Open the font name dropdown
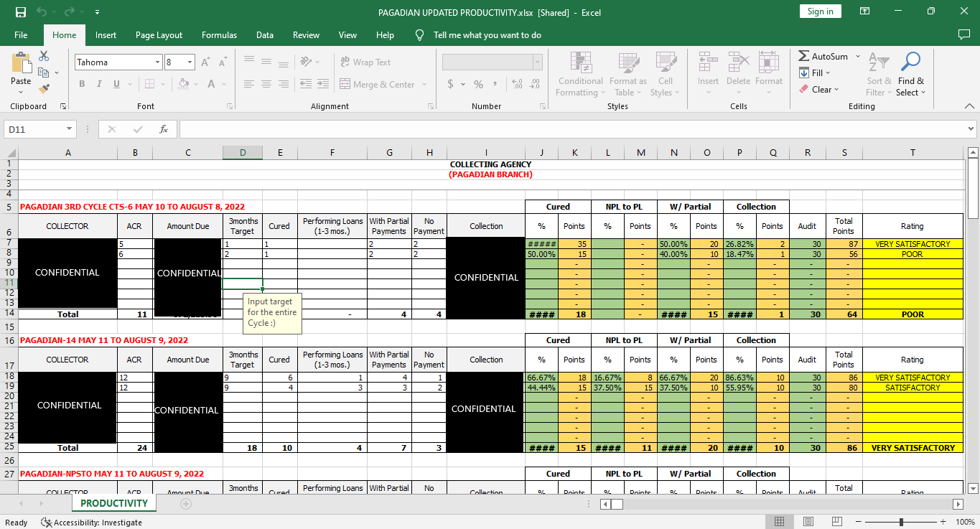 (x=157, y=62)
